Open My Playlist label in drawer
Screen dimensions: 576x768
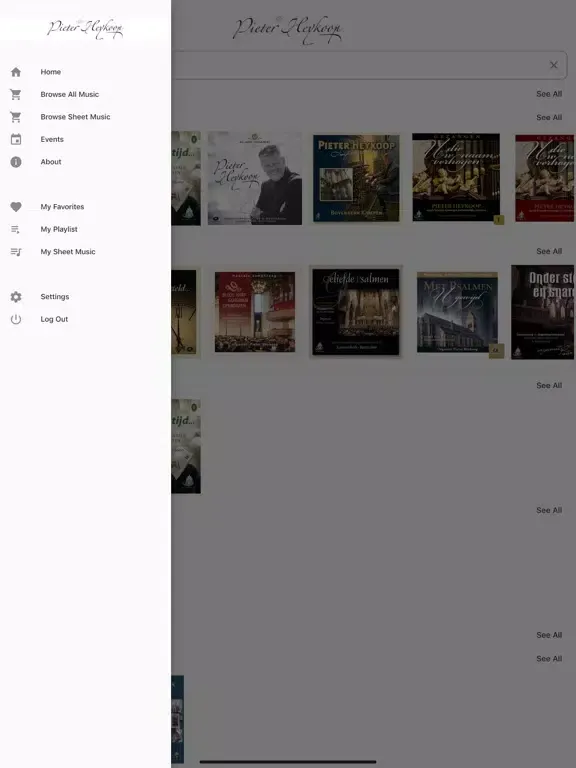59,229
